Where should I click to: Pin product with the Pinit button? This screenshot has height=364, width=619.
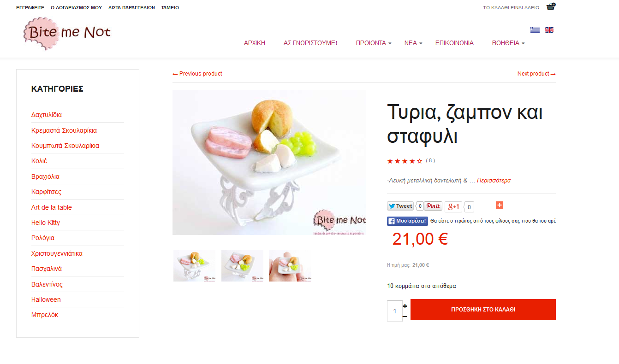point(433,206)
